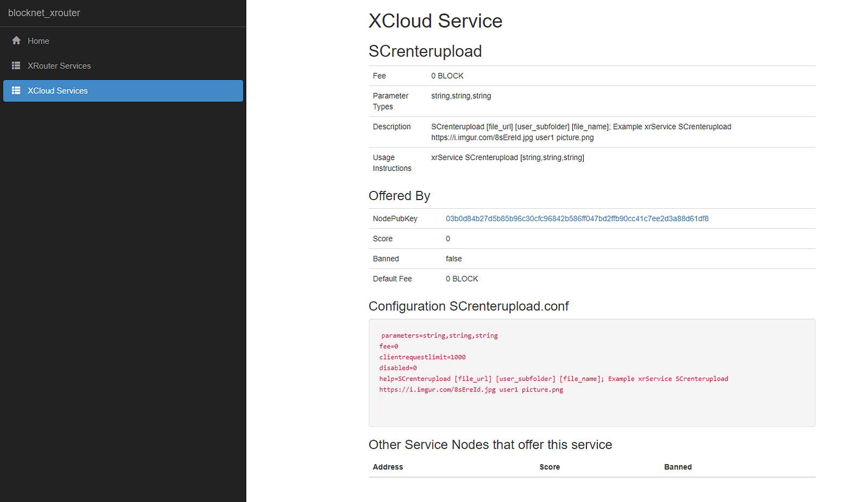Click the XRouter Services list icon

tap(16, 66)
